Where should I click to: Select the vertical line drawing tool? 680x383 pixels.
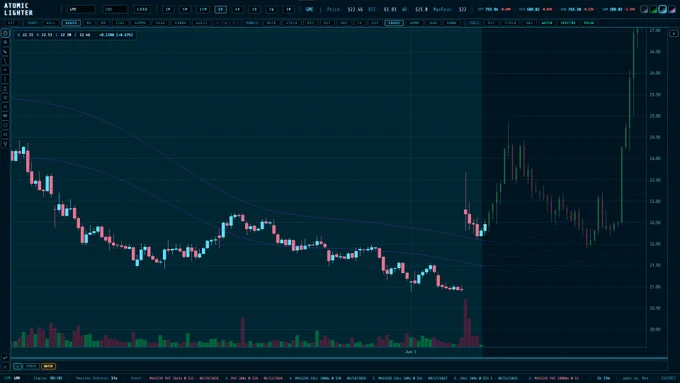(5, 79)
